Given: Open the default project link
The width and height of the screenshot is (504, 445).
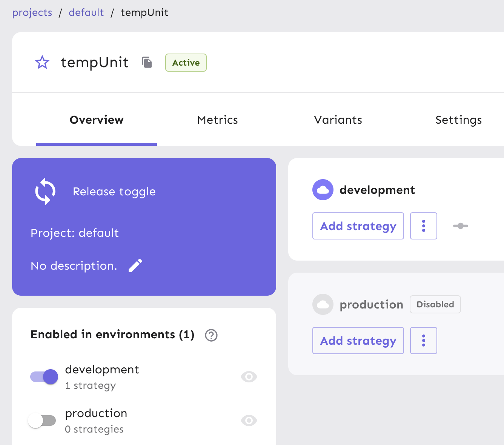Looking at the screenshot, I should [86, 12].
